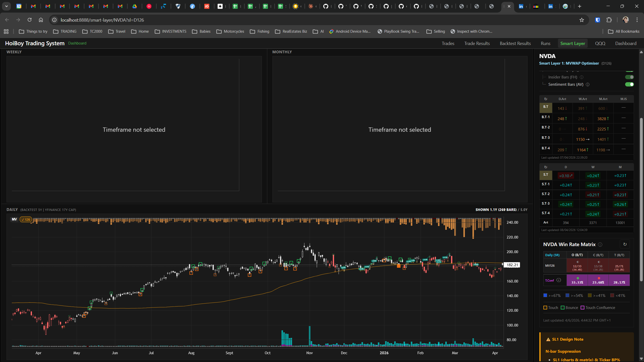The height and width of the screenshot is (362, 644).
Task: Open the RealEstates Biz bookmark folder
Action: [x=291, y=31]
